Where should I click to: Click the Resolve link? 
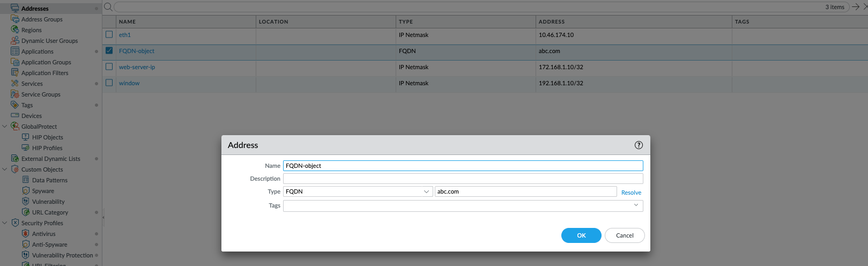[631, 193]
